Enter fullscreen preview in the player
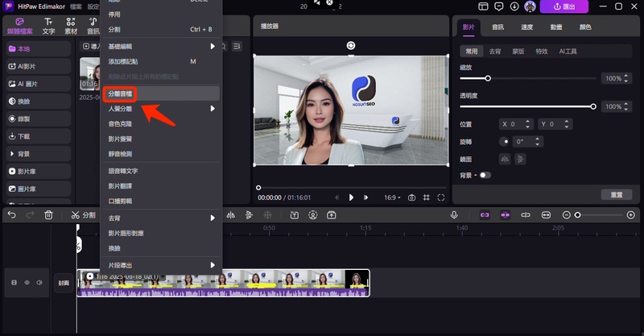The image size is (644, 336). pos(441,197)
